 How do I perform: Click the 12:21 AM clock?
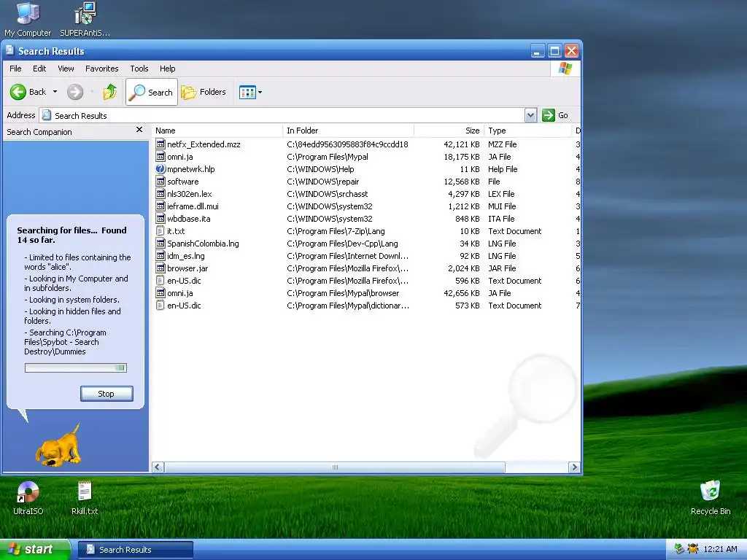tap(720, 549)
